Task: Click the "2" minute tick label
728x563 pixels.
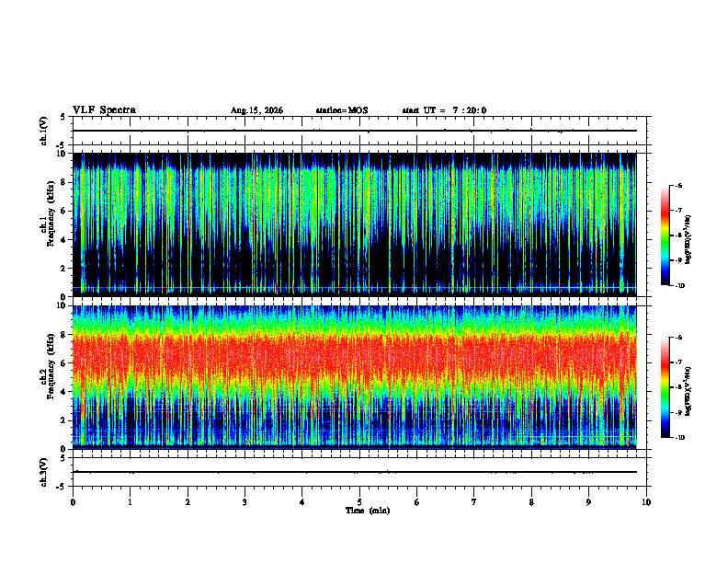Action: pos(188,502)
